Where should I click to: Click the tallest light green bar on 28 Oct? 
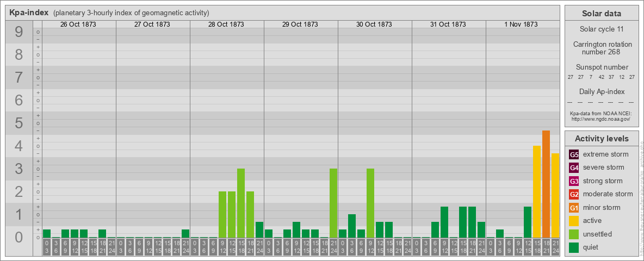241,203
